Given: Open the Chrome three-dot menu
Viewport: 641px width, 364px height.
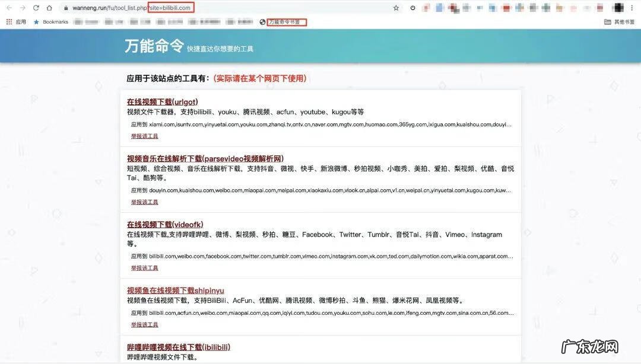Looking at the screenshot, I should (632, 9).
